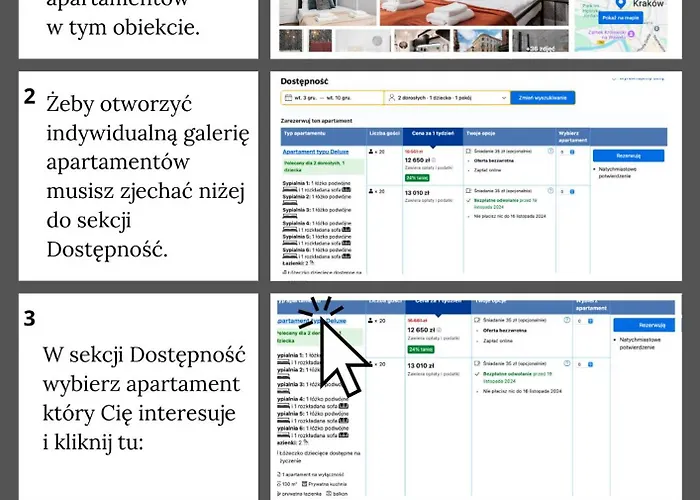Open the help icon beside the 12 650 zł breakfast option in step 3
700x500 pixels.
coord(567,320)
